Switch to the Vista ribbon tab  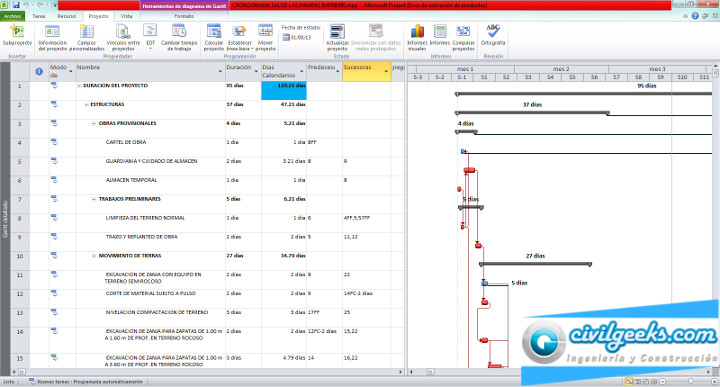click(126, 16)
